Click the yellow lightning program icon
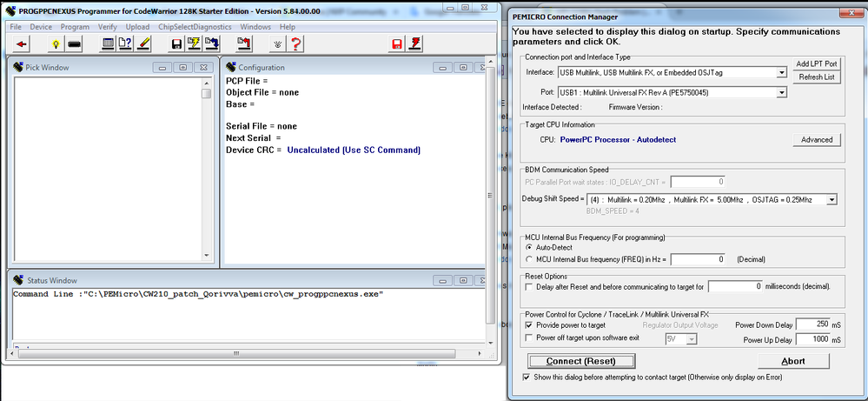 [x=194, y=43]
